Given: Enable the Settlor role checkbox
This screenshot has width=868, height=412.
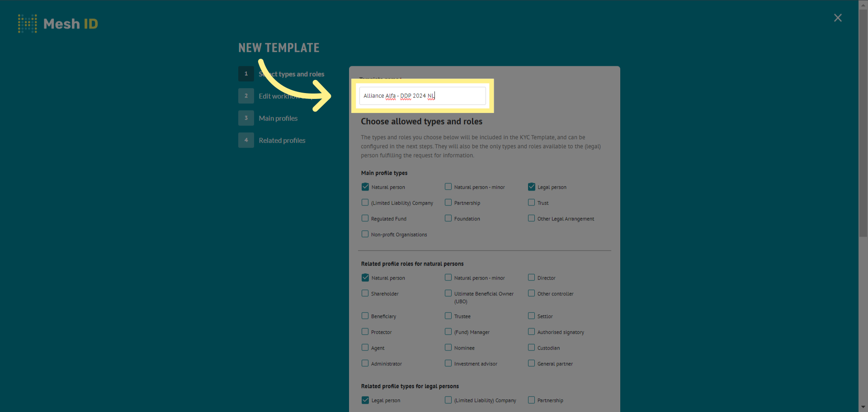Looking at the screenshot, I should tap(531, 316).
